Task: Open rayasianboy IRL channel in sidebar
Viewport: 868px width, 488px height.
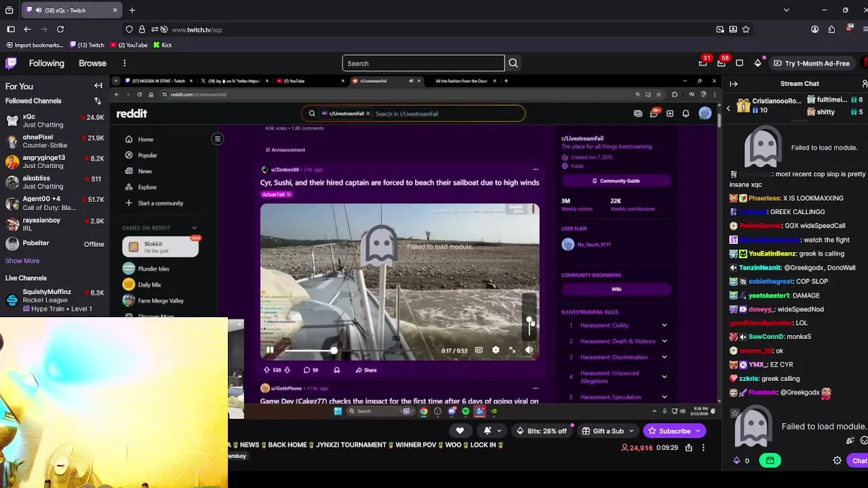Action: (54, 224)
